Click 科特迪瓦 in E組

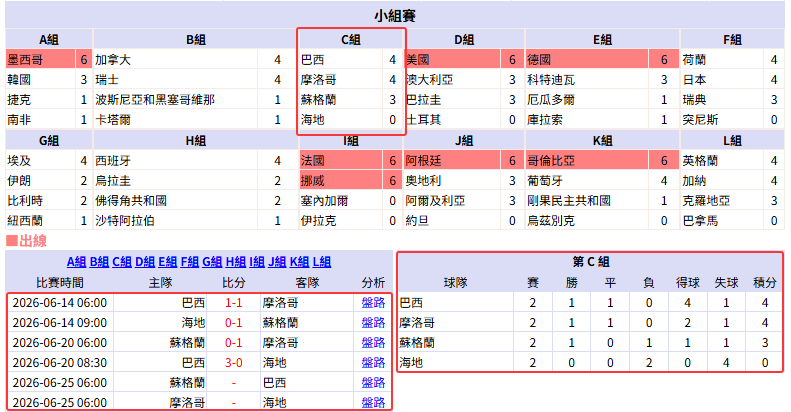pyautogui.click(x=551, y=80)
